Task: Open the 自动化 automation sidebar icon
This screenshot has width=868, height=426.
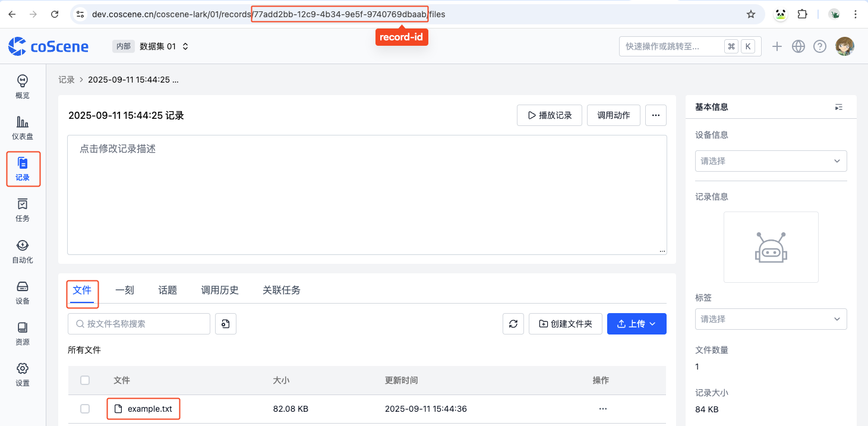Action: [x=23, y=251]
